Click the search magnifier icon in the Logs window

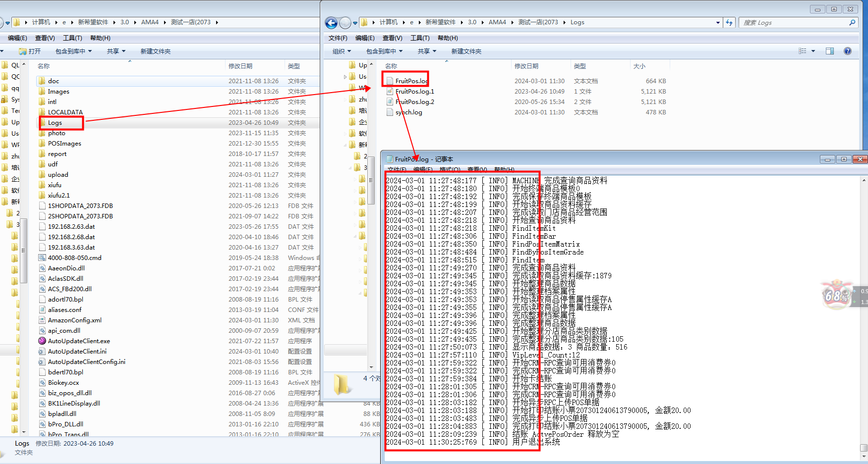(x=852, y=22)
